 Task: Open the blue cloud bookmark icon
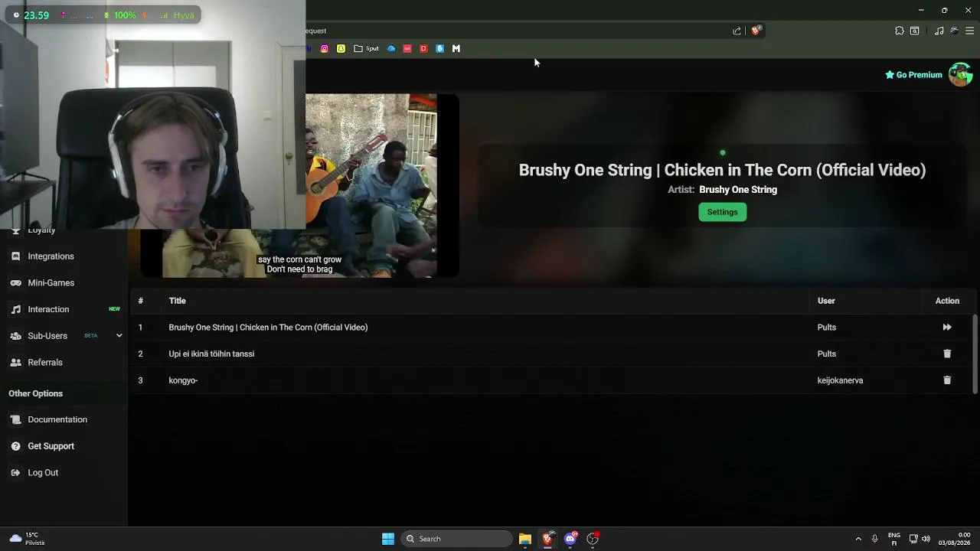[391, 48]
